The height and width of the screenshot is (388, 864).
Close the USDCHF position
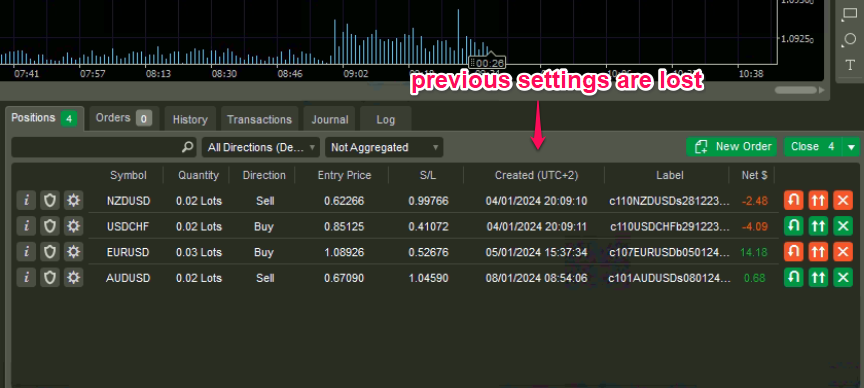click(x=843, y=226)
